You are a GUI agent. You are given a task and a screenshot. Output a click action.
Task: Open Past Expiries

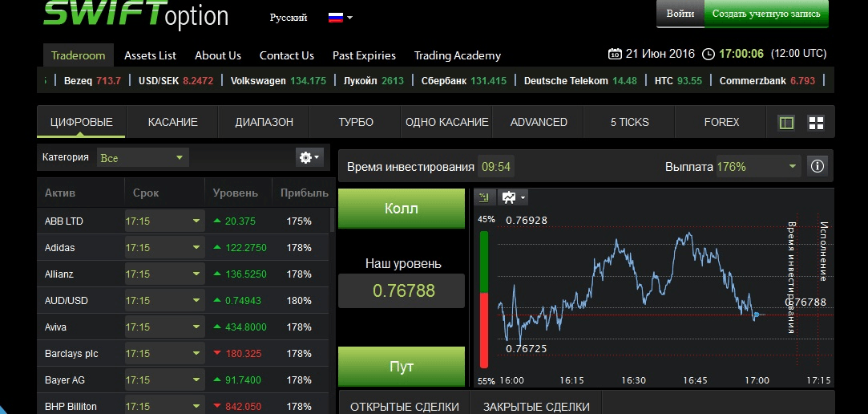[364, 55]
